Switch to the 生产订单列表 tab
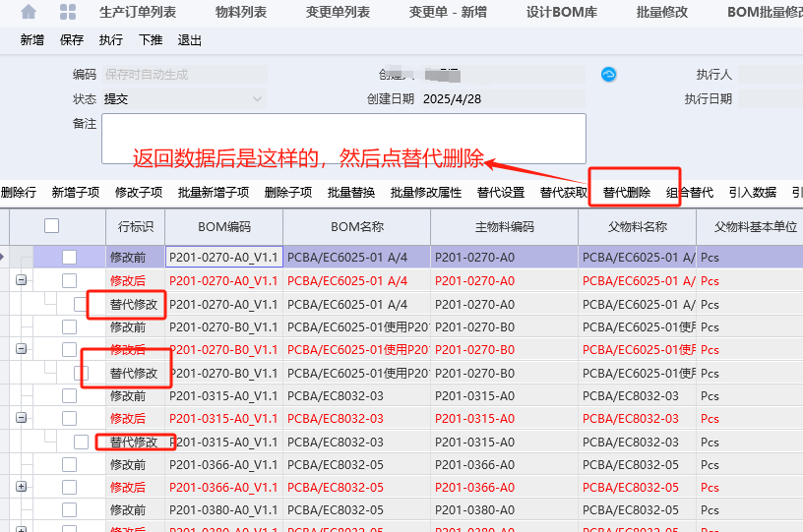 138,13
